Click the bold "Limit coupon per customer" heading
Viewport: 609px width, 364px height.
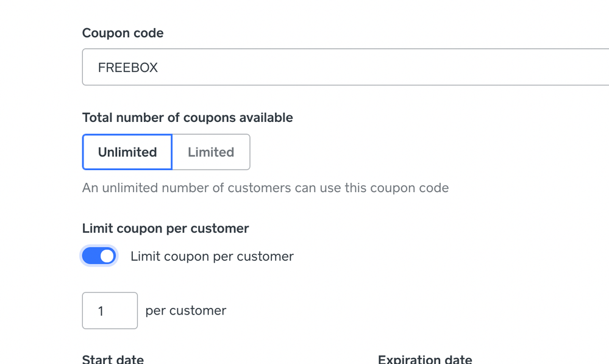(165, 229)
